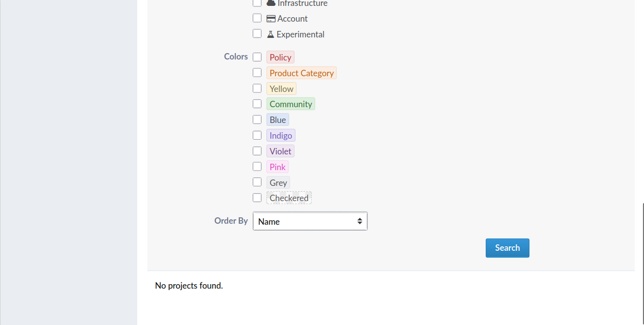Click the Experimental flask icon
This screenshot has width=644, height=325.
point(271,34)
